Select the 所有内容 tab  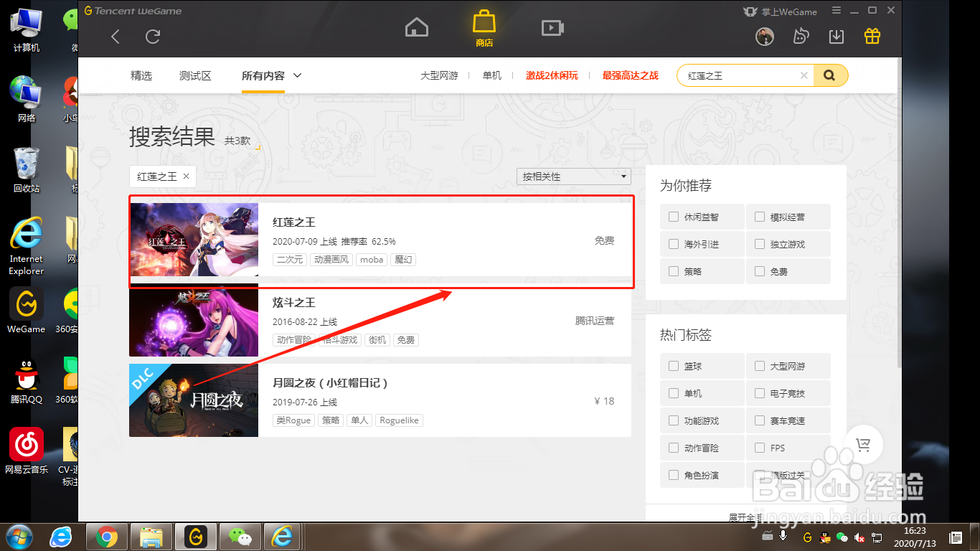pyautogui.click(x=263, y=75)
